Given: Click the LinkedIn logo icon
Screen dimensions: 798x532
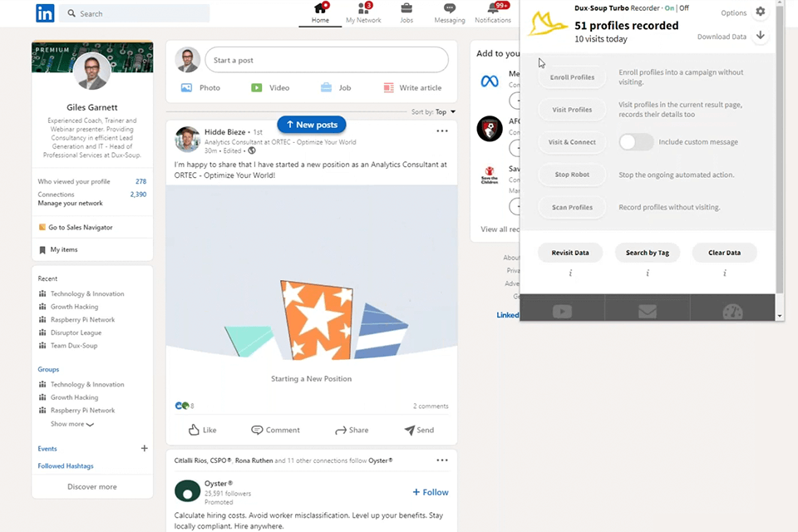Looking at the screenshot, I should [45, 13].
